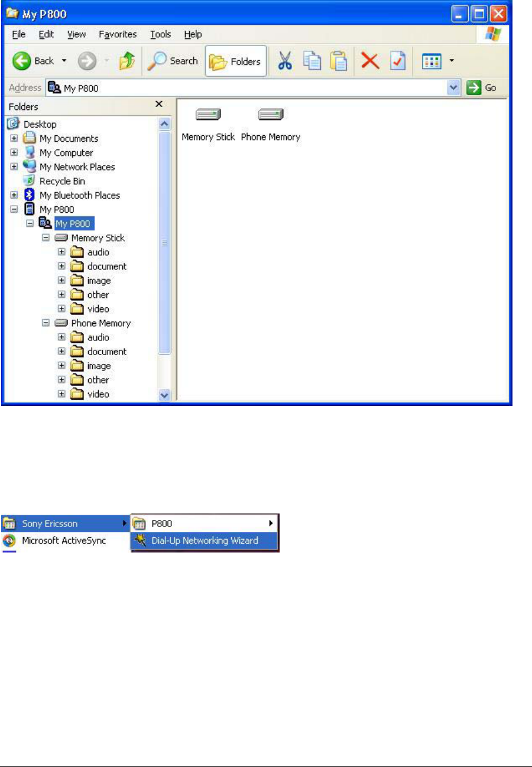Click folder tree scrollbar down arrow
532x767 pixels.
[x=164, y=395]
